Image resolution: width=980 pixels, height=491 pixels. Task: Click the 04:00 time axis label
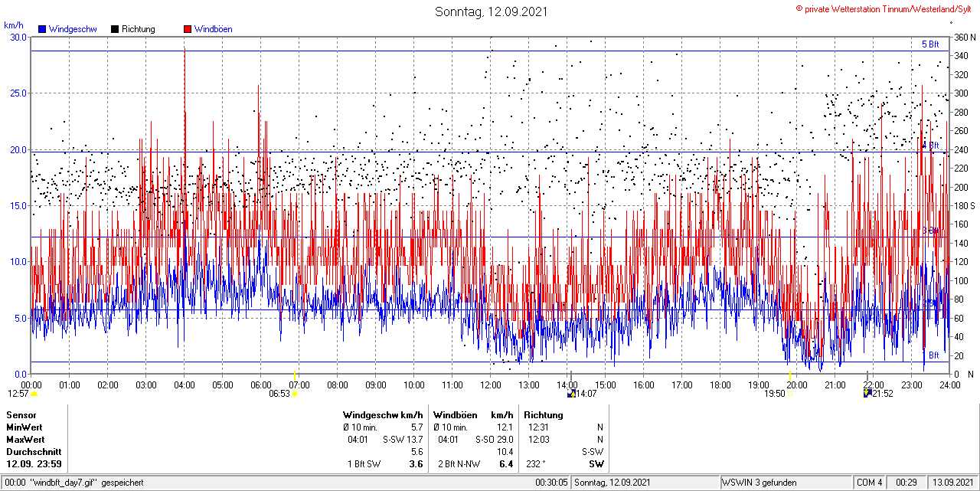tap(185, 385)
